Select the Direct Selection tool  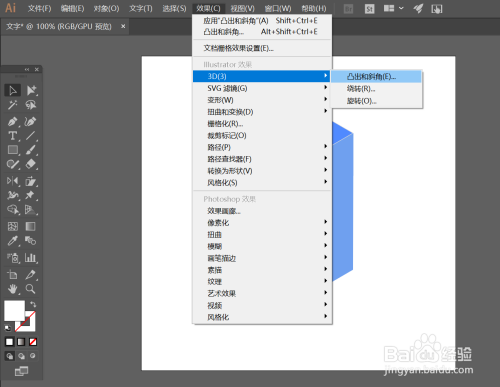[x=31, y=90]
